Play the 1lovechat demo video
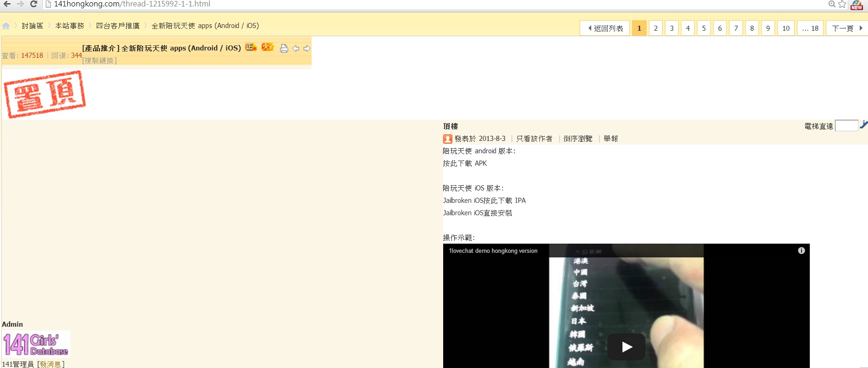 pyautogui.click(x=626, y=347)
